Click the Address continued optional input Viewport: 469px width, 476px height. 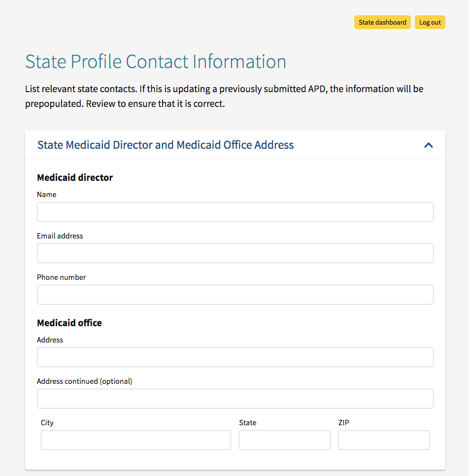pyautogui.click(x=235, y=398)
